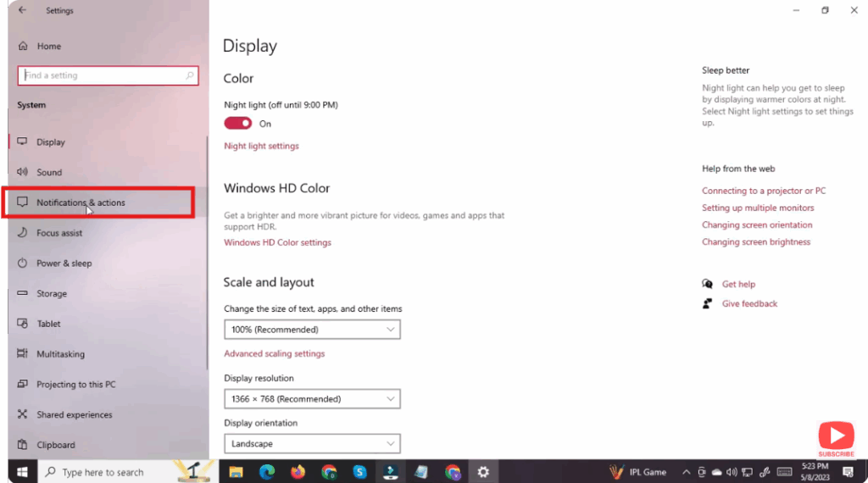Click the Sound speaker icon in sidebar

click(x=22, y=172)
